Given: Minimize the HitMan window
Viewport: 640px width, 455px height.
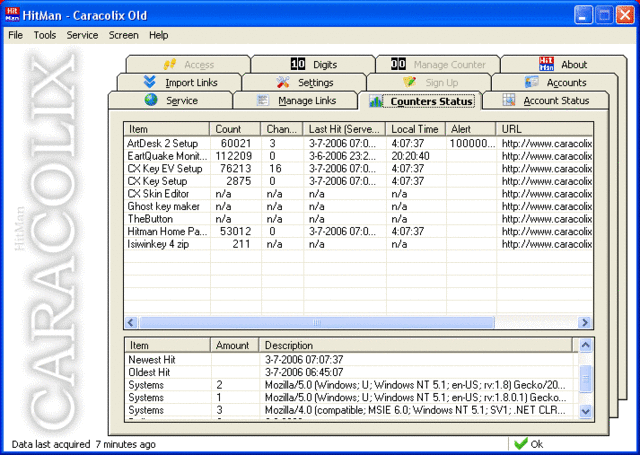Looking at the screenshot, I should click(x=583, y=16).
